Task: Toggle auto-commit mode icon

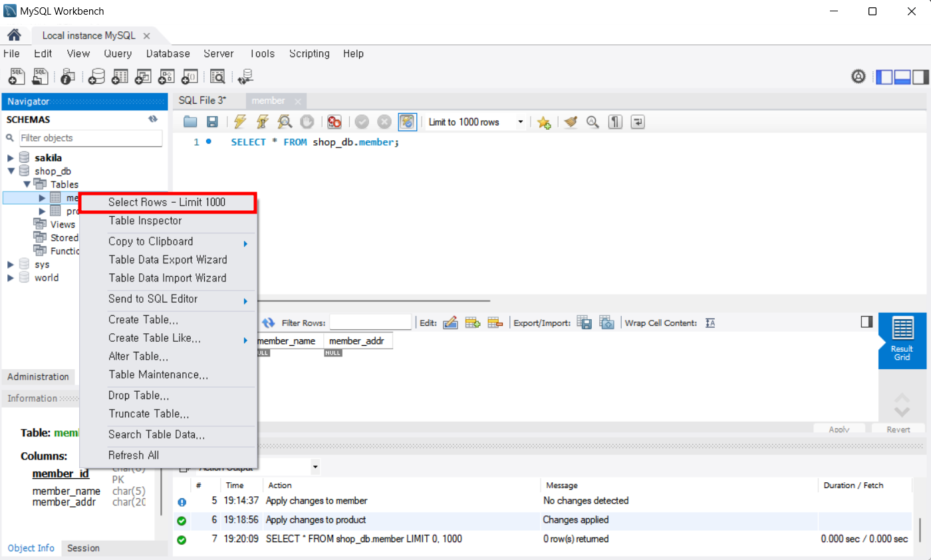Action: [407, 122]
